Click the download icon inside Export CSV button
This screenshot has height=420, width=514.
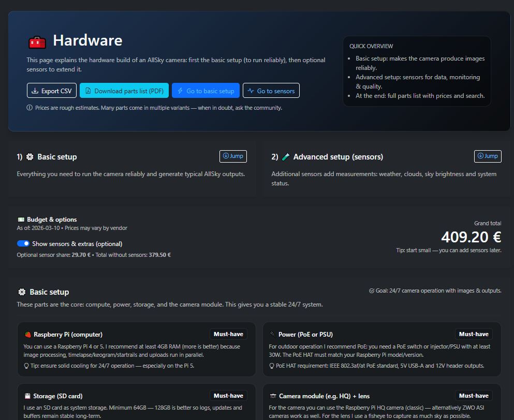click(35, 90)
